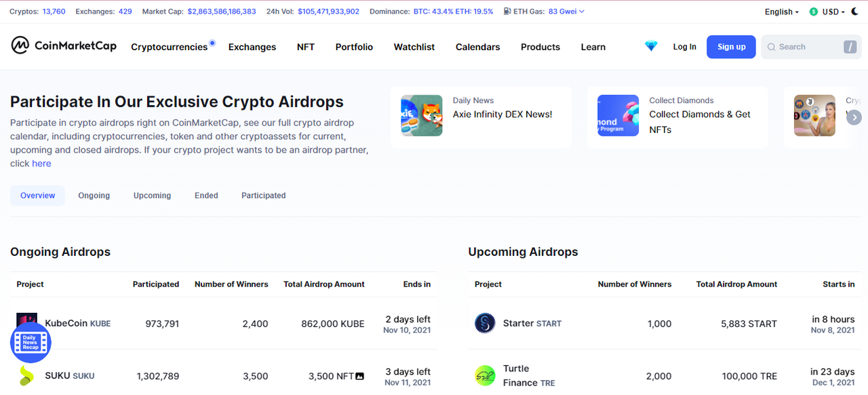Click the Starter project logo
Viewport: 868px width, 395px height.
coord(485,323)
